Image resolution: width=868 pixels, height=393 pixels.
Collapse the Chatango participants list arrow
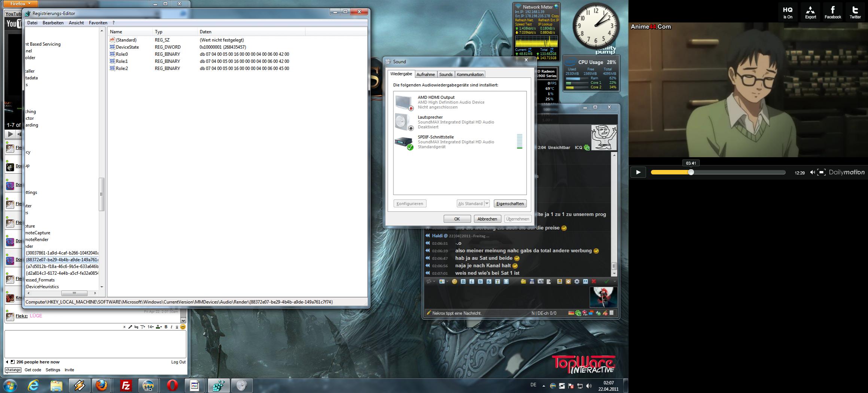(x=7, y=362)
